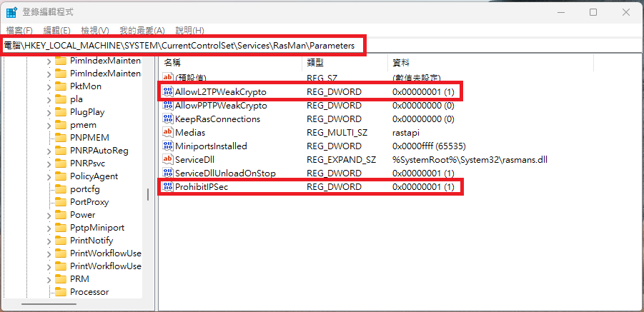
Task: Click the AllowPPTPWeakCrypto DWORD value icon
Action: tap(167, 106)
